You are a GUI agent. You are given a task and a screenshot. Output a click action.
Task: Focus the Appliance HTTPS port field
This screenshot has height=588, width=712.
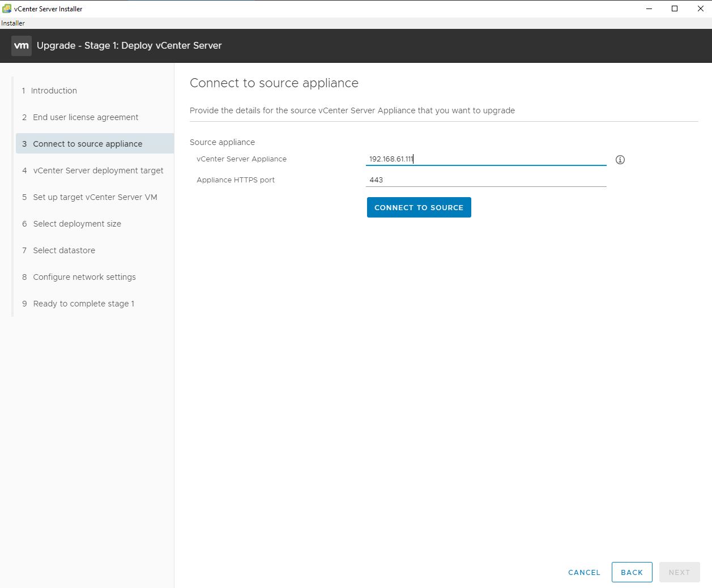486,180
